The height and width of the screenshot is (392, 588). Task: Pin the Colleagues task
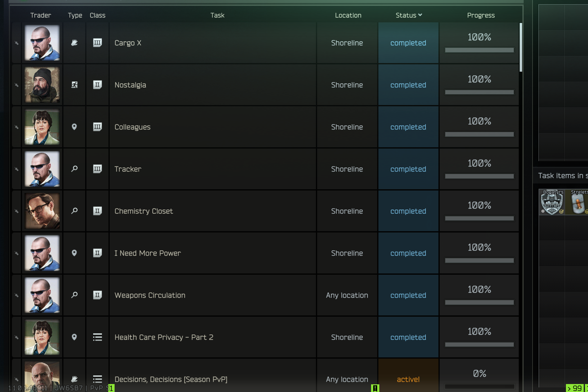click(17, 127)
